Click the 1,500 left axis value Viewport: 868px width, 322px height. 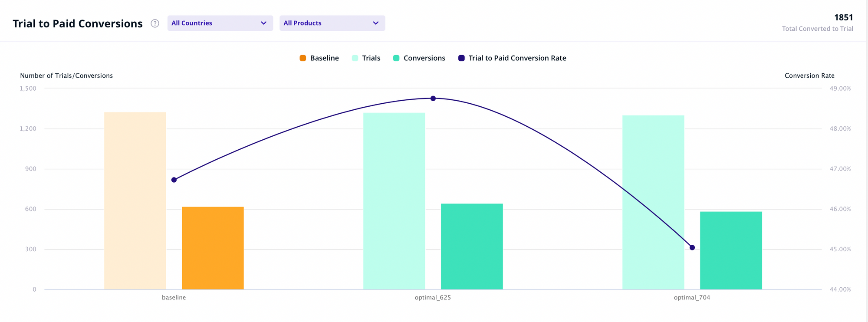(28, 89)
